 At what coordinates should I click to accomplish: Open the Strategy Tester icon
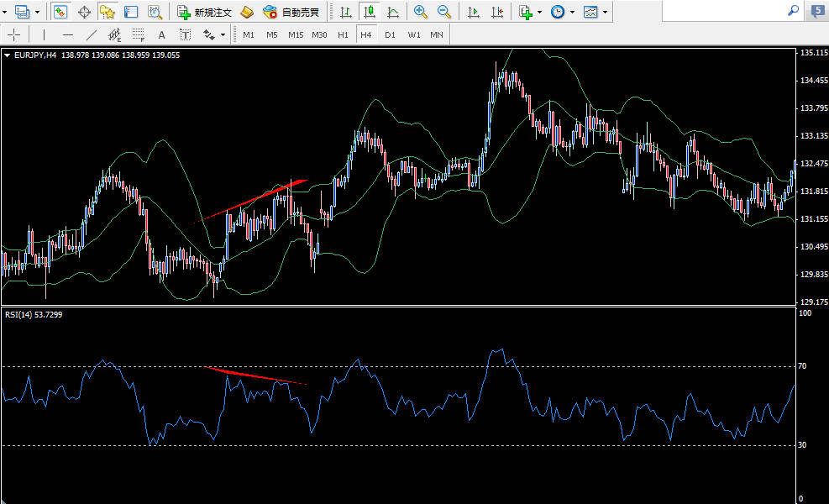(x=155, y=12)
